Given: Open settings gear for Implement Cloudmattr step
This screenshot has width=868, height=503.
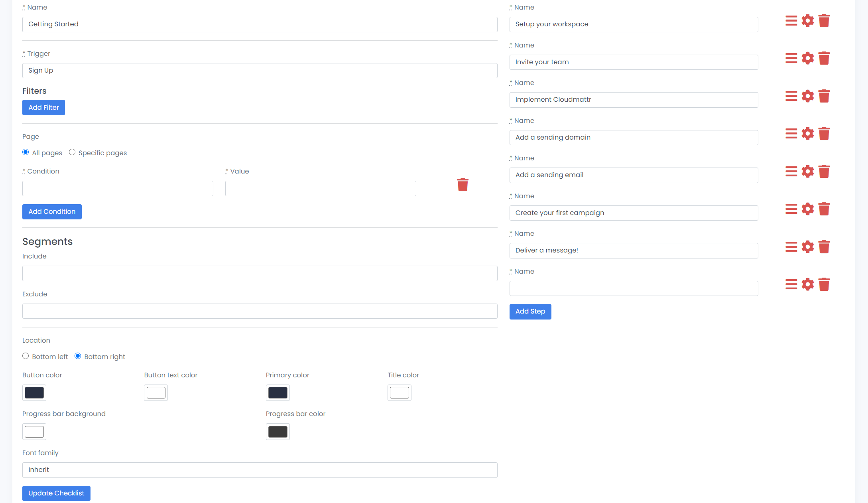Looking at the screenshot, I should click(x=807, y=96).
